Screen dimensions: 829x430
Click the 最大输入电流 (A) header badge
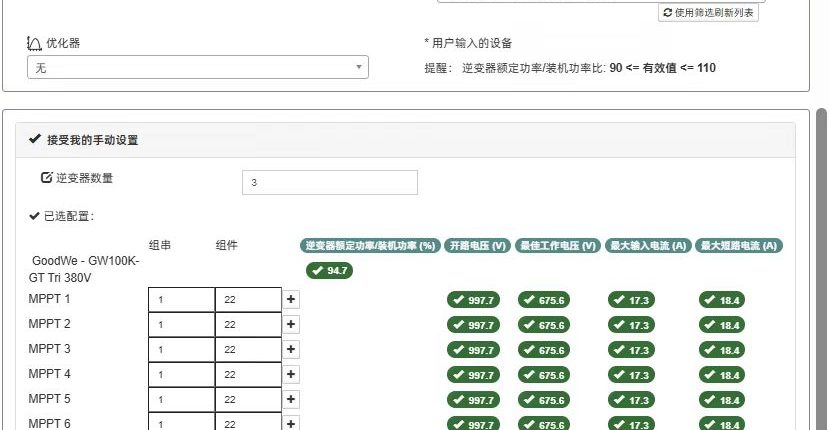pyautogui.click(x=648, y=245)
